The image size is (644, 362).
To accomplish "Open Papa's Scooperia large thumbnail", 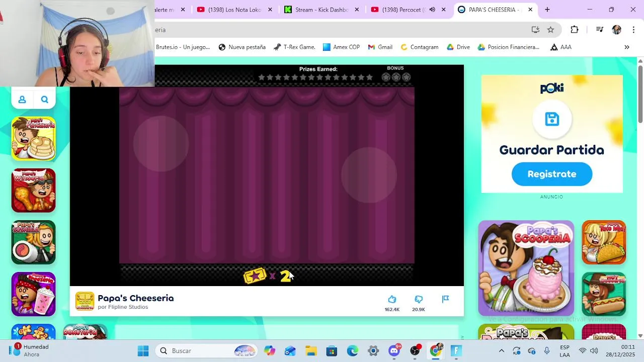I will click(x=526, y=268).
